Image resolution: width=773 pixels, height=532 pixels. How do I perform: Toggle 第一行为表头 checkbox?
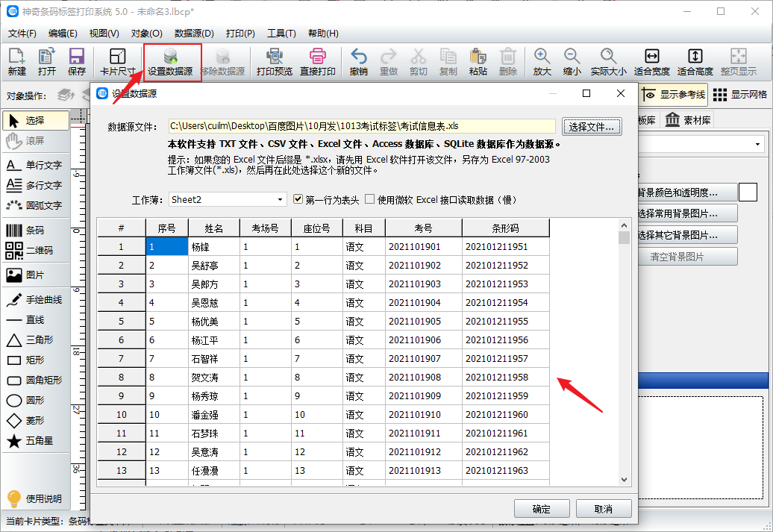click(298, 199)
